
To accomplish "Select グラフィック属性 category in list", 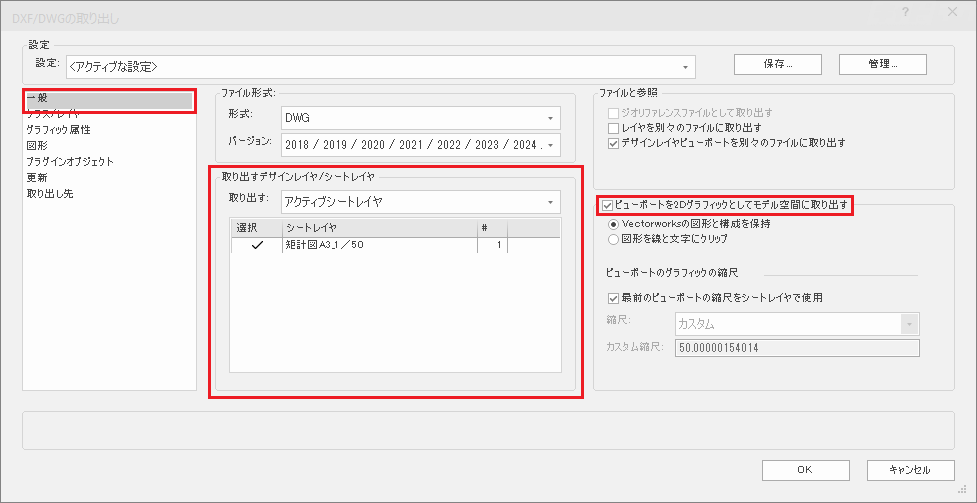I will 58,130.
